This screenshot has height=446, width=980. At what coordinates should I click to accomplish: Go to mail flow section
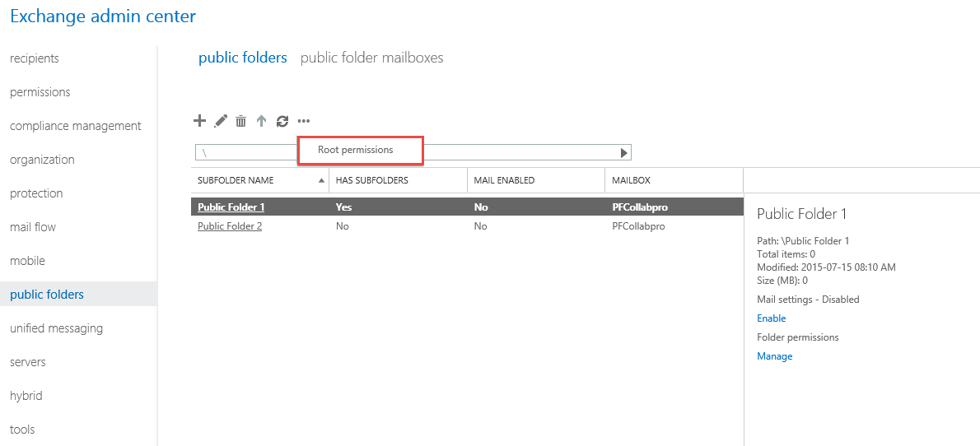coord(32,227)
